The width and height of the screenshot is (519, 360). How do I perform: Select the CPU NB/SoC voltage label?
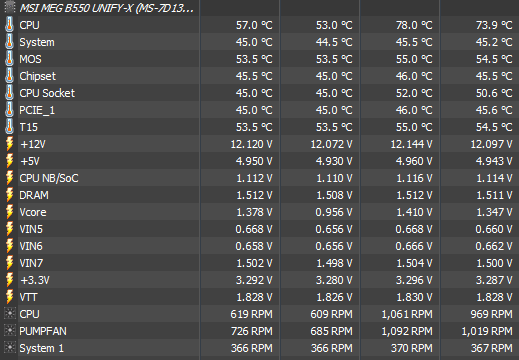49,178
